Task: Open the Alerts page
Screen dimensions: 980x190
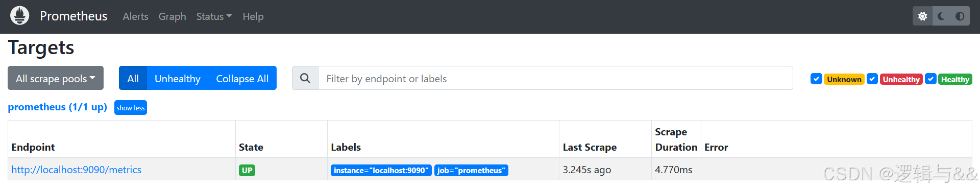Action: coord(135,16)
